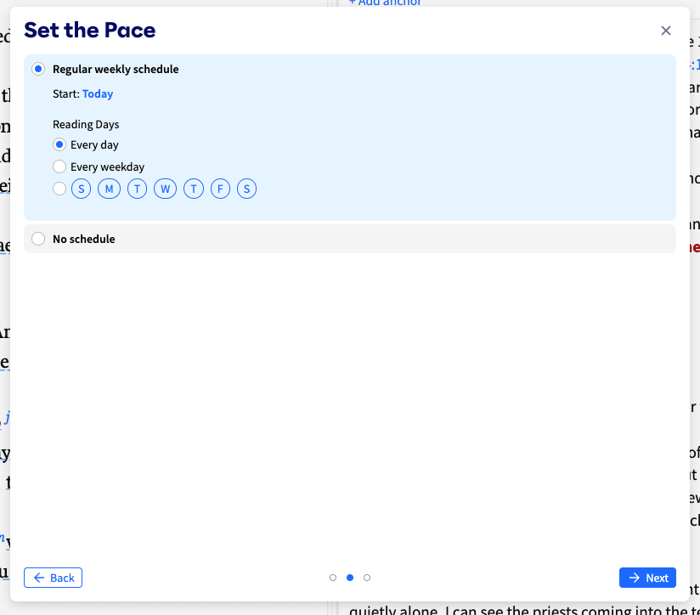Click Add anchor link behind dialog

point(385,3)
